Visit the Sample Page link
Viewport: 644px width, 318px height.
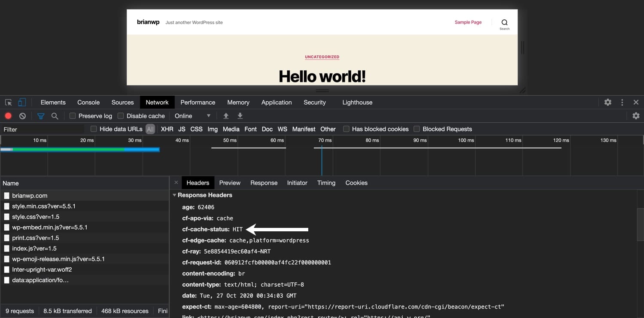(468, 22)
